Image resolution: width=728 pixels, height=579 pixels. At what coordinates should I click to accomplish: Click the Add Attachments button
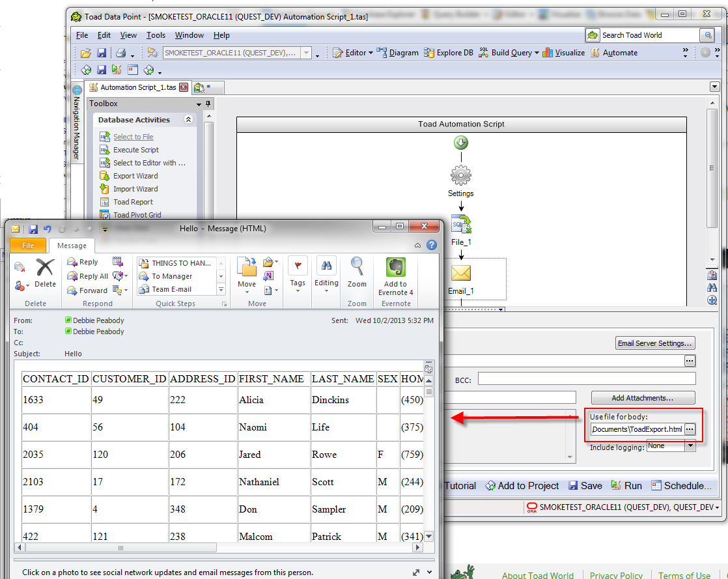coord(643,398)
